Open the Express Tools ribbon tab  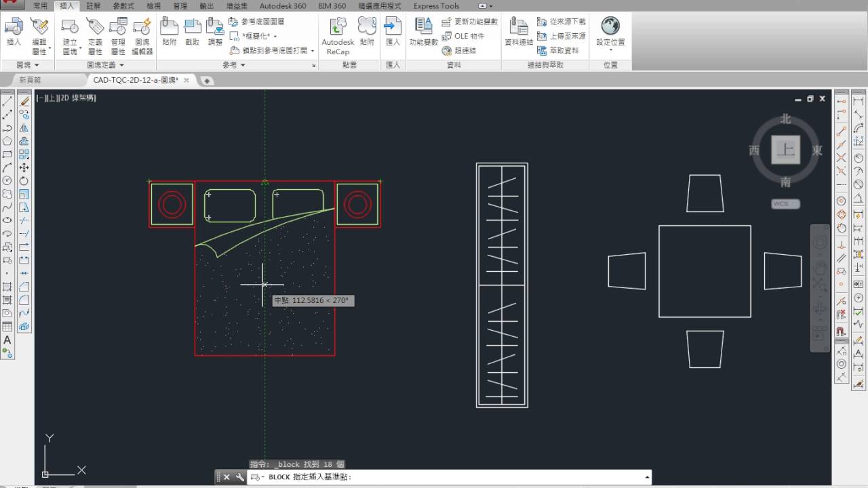tap(436, 6)
